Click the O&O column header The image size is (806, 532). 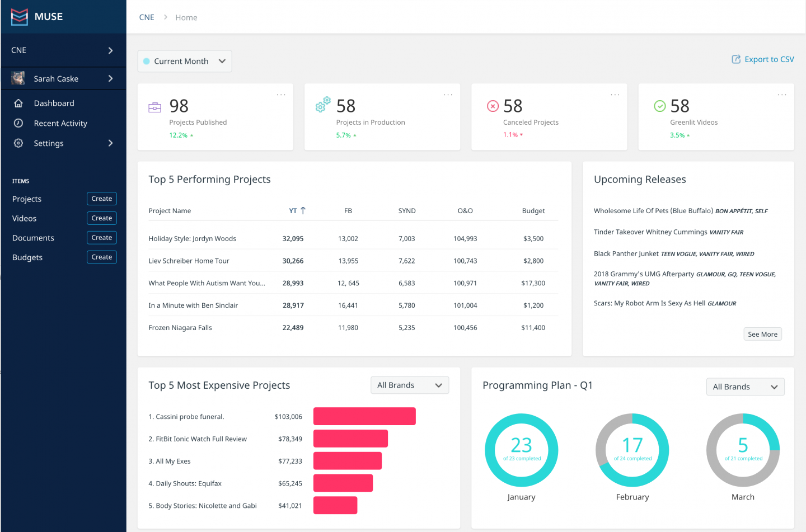[465, 211]
